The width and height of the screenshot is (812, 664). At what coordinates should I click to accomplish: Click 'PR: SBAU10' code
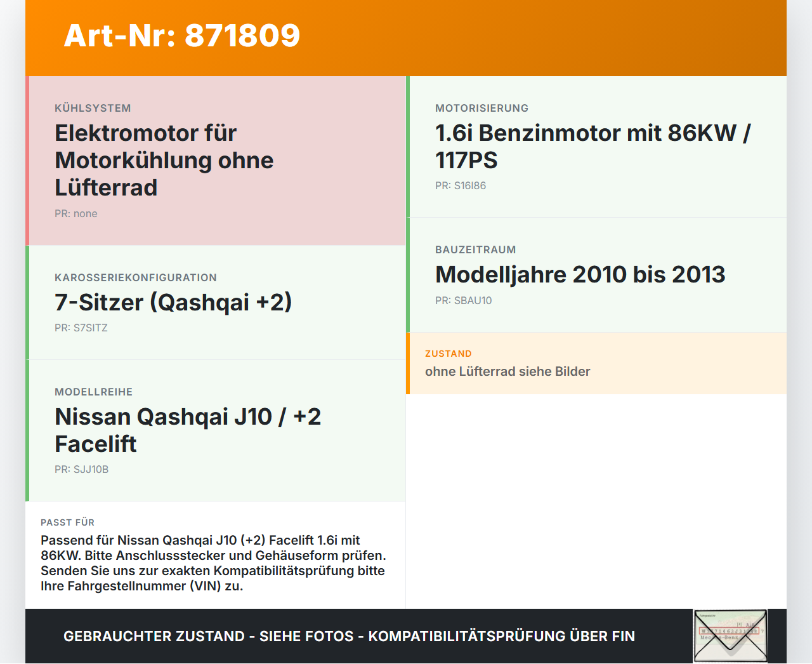click(x=464, y=301)
